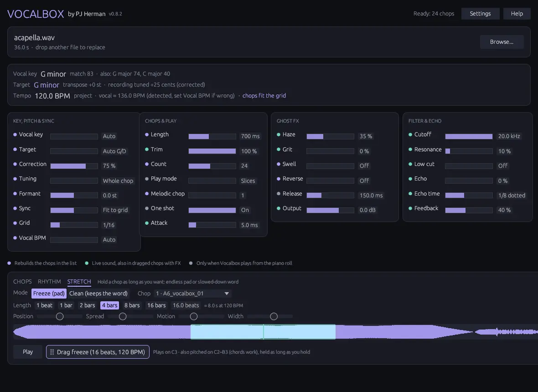Click the highlighted freeze region in the waveform
The image size is (538, 392).
[x=263, y=332]
